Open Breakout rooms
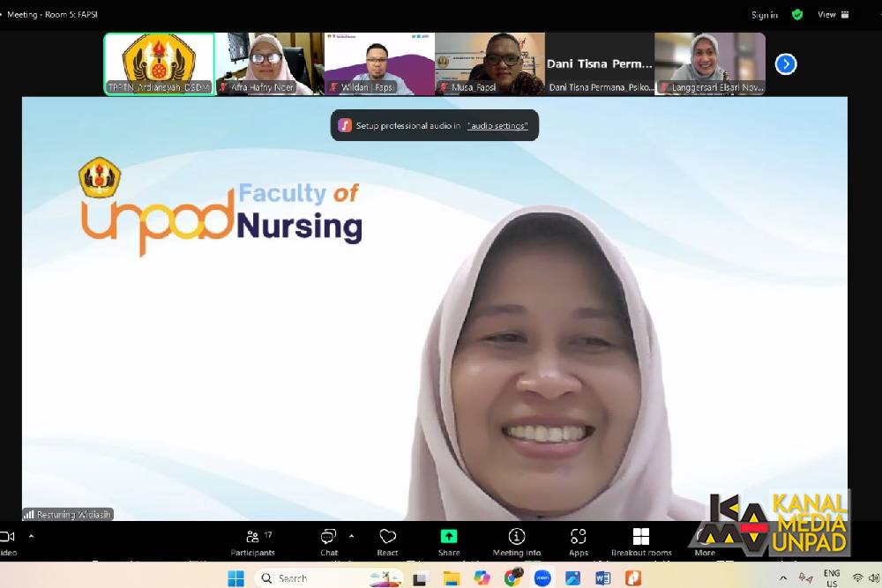 pos(641,540)
